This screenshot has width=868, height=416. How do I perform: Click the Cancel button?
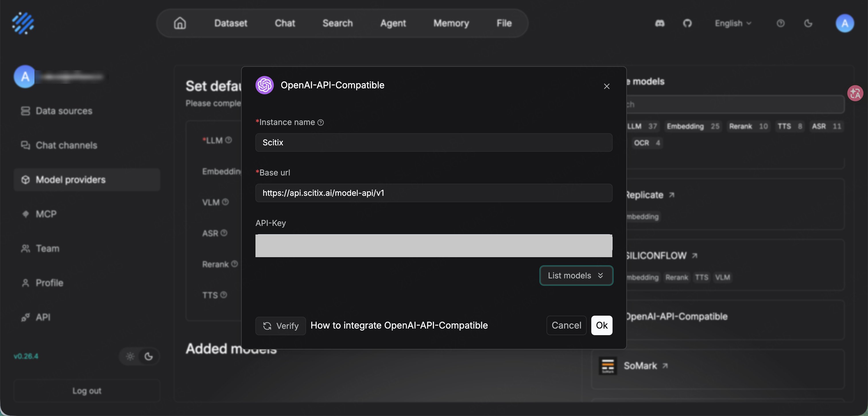(x=566, y=325)
